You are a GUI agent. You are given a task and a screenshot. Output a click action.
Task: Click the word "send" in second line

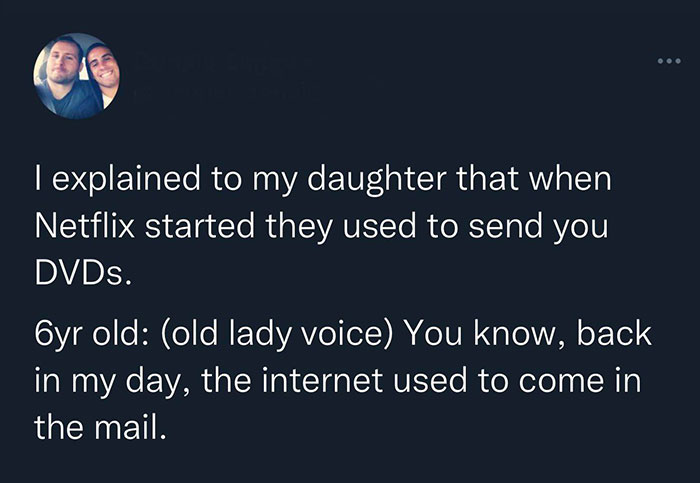coord(505,225)
